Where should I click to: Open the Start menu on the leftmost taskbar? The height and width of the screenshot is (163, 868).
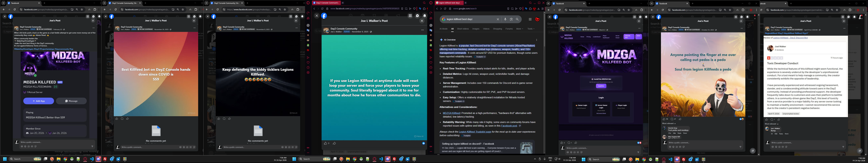pos(5,159)
